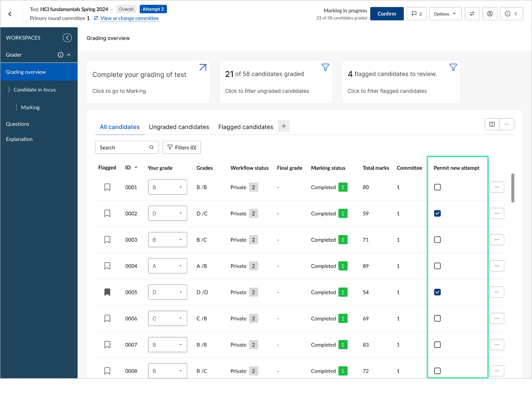The height and width of the screenshot is (397, 532).
Task: Check Permit new attempt for candidate 0008
Action: [x=437, y=371]
